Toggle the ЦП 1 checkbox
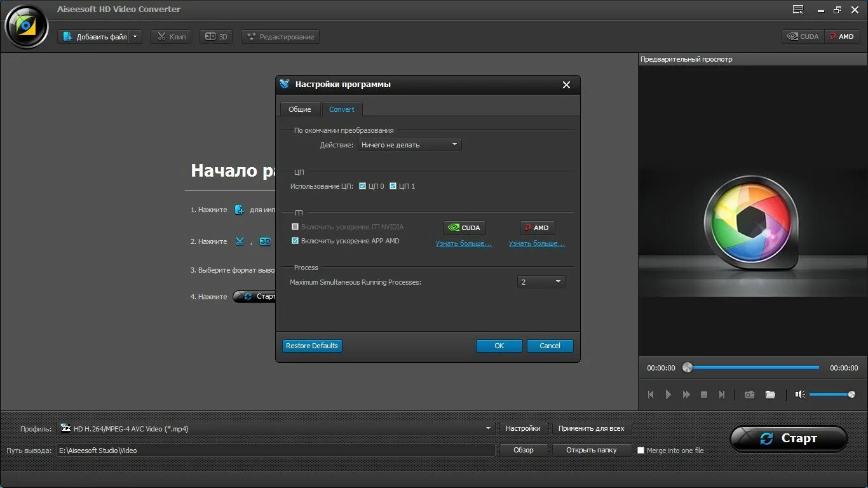868x488 pixels. (393, 186)
